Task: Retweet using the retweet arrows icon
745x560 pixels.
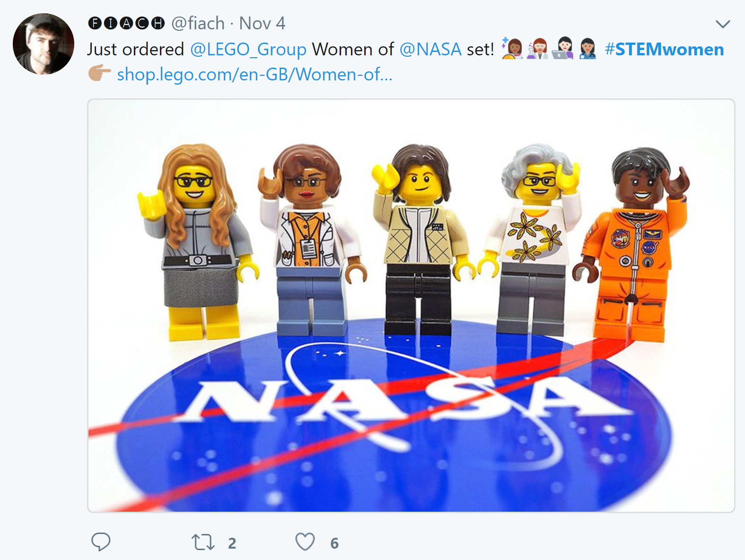Action: point(203,542)
